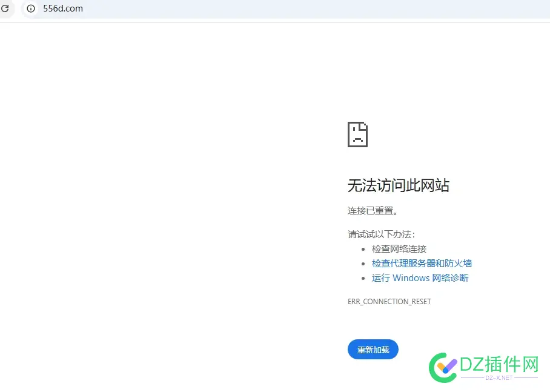Open the site information icon beside the address
The height and width of the screenshot is (392, 550).
tap(30, 9)
